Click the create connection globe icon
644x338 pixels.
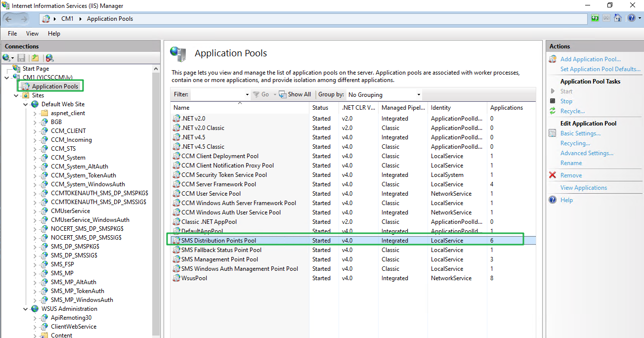[6, 58]
